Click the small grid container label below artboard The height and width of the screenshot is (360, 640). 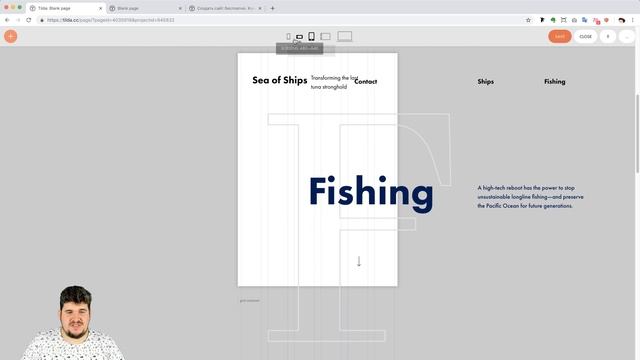tap(249, 300)
